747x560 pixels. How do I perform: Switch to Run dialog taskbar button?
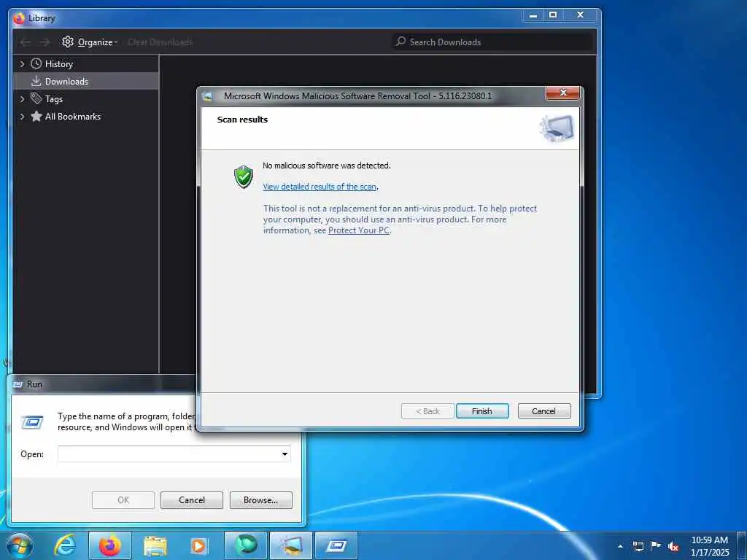[x=336, y=545]
